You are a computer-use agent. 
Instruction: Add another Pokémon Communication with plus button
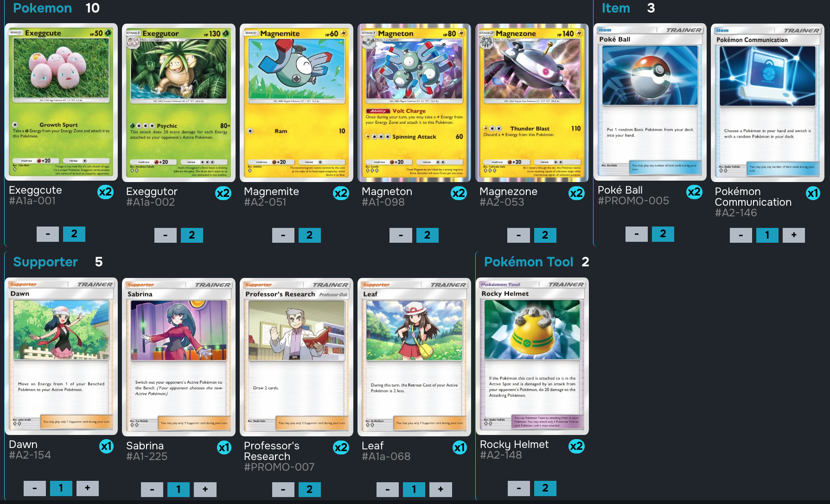point(794,235)
